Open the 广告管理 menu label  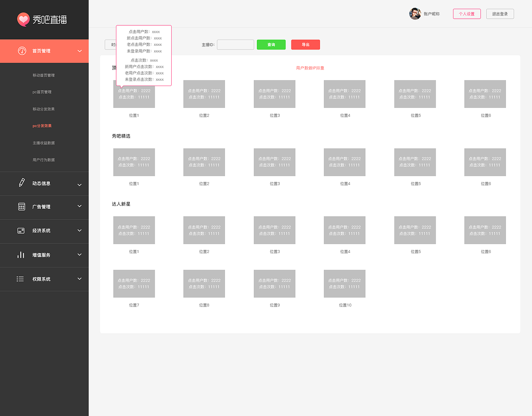click(x=42, y=207)
